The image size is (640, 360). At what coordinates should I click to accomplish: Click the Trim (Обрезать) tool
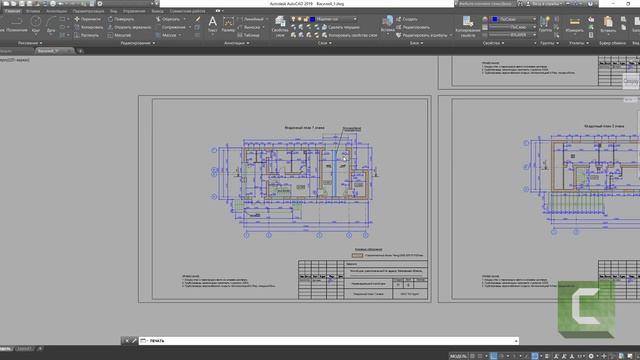[167, 19]
